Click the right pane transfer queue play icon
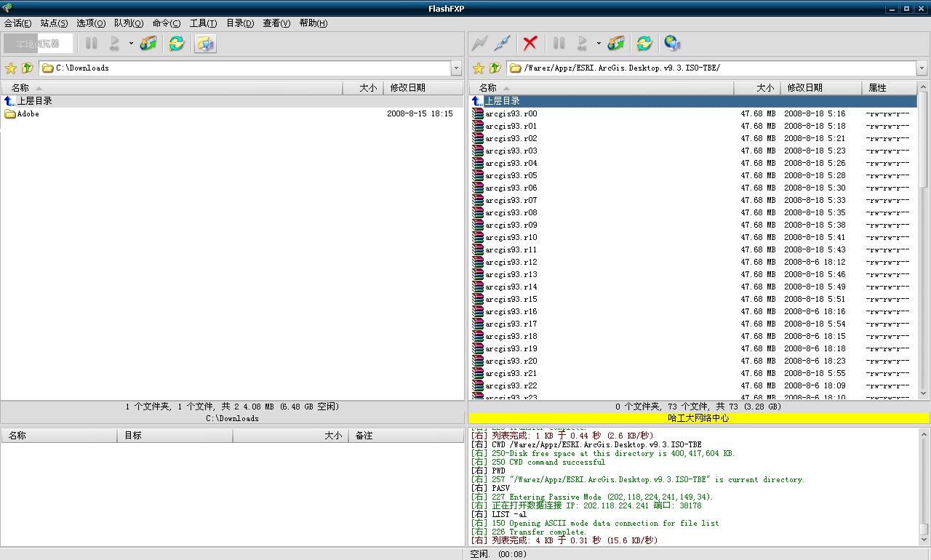 pyautogui.click(x=582, y=44)
